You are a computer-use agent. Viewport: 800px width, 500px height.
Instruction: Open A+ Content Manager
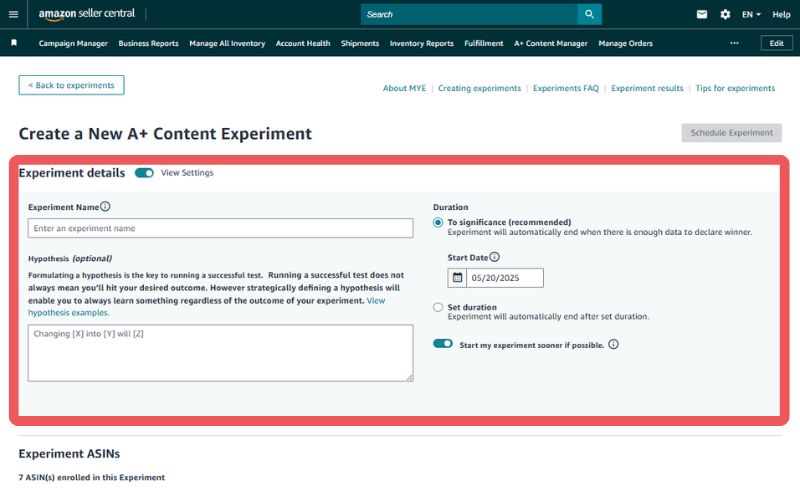551,43
